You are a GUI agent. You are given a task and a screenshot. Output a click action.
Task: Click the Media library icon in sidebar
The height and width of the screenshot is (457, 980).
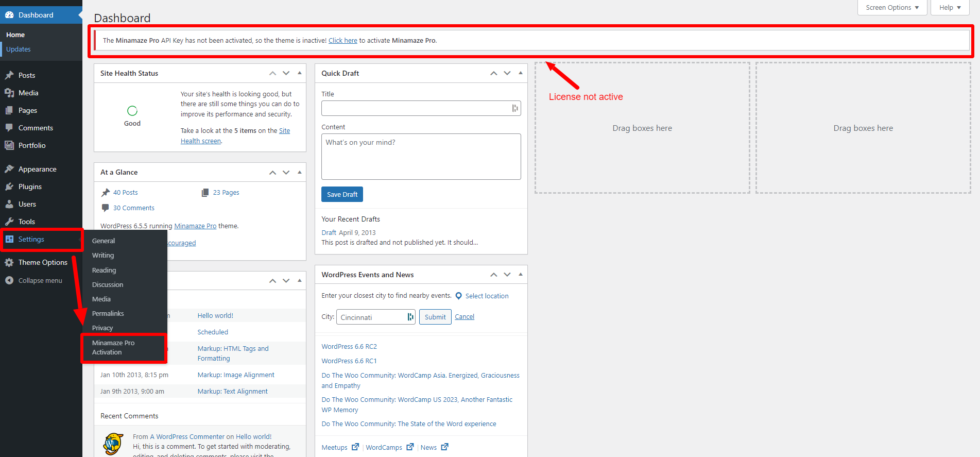9,93
